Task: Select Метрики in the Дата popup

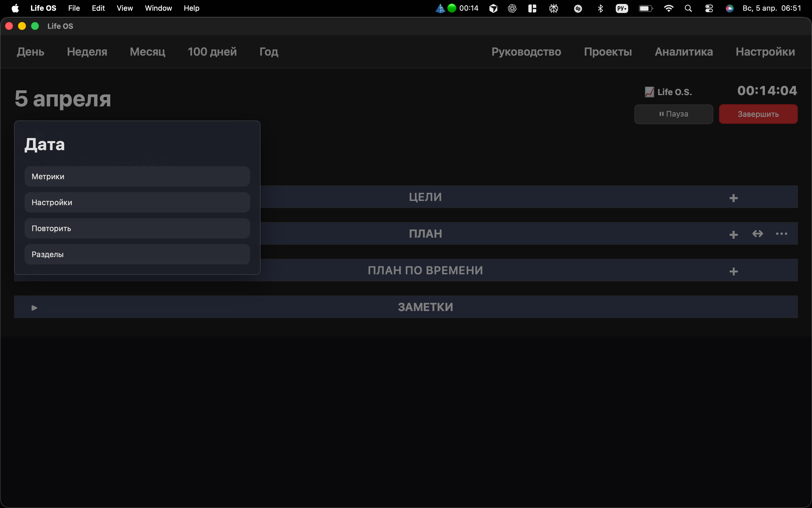Action: [137, 176]
